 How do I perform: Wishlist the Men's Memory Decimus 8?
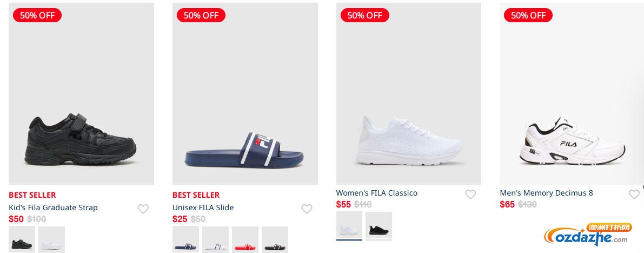pos(634,194)
